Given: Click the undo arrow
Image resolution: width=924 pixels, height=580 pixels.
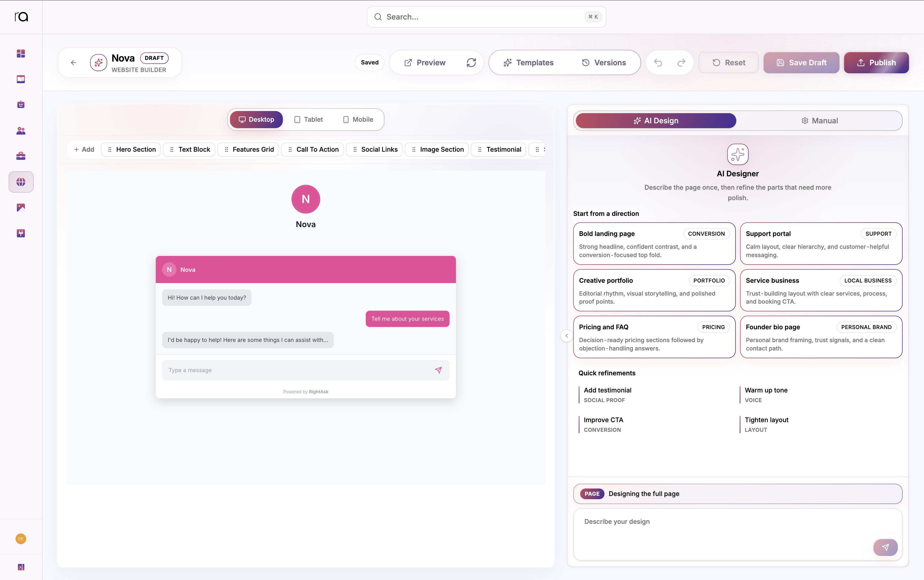Looking at the screenshot, I should tap(658, 63).
